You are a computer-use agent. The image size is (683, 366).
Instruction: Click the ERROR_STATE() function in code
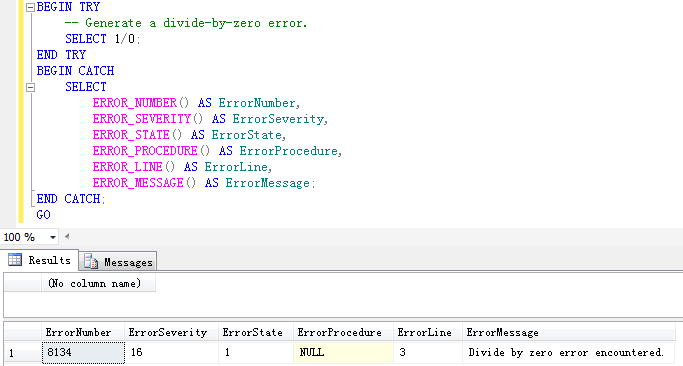coord(137,135)
